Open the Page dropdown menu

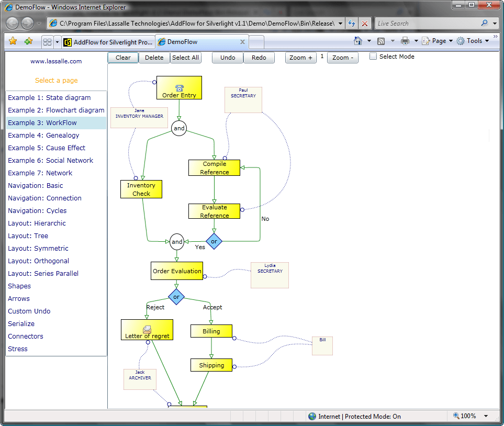tap(437, 40)
